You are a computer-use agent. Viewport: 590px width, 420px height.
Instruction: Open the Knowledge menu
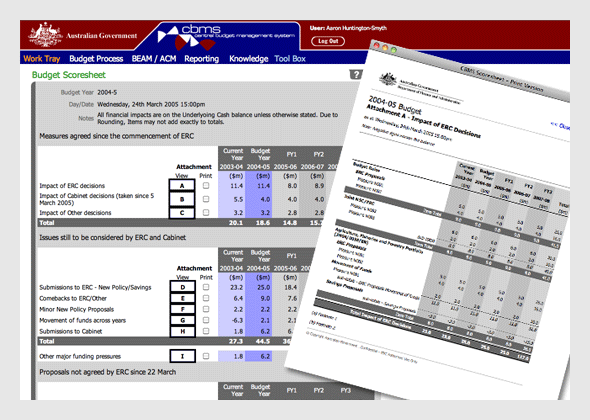249,59
